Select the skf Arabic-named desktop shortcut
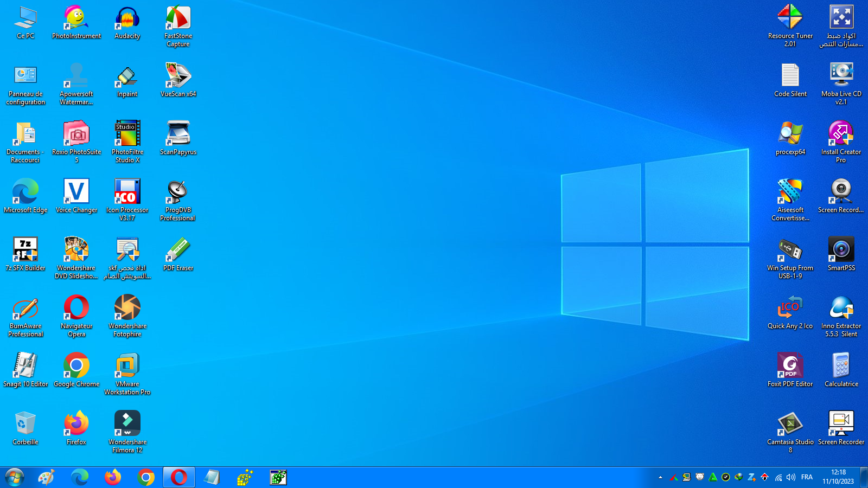This screenshot has width=868, height=488. [x=127, y=259]
